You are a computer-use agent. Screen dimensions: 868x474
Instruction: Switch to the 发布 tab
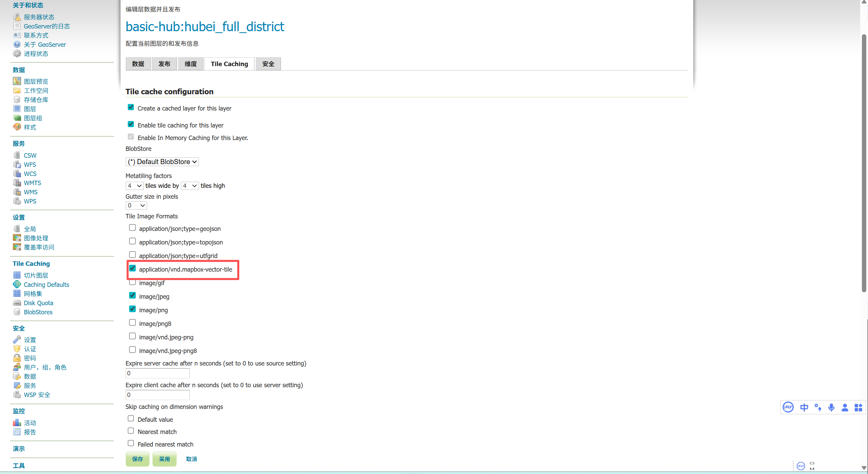pos(164,64)
